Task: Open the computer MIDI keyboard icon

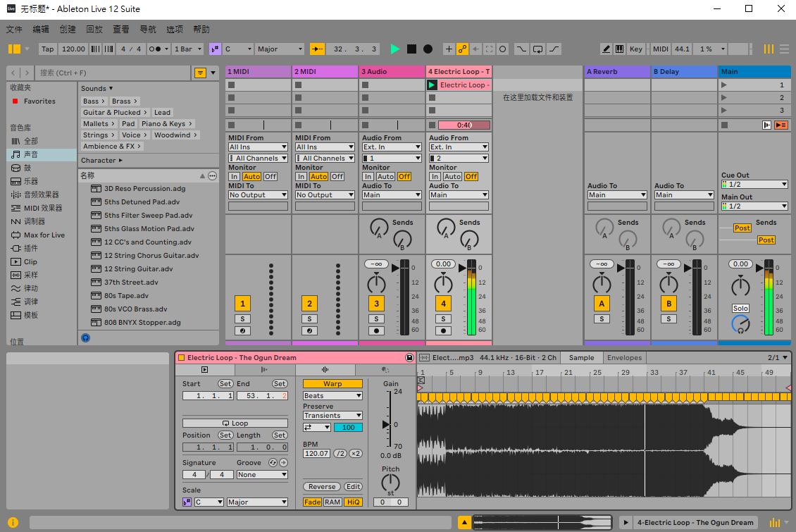Action: pyautogui.click(x=620, y=49)
